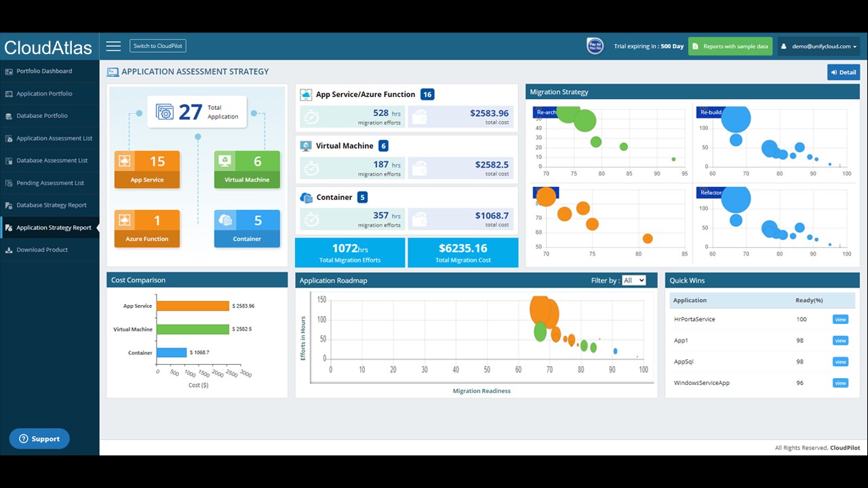Expand the demo@unifycloud.com account menu
The height and width of the screenshot is (488, 868).
pyautogui.click(x=819, y=46)
